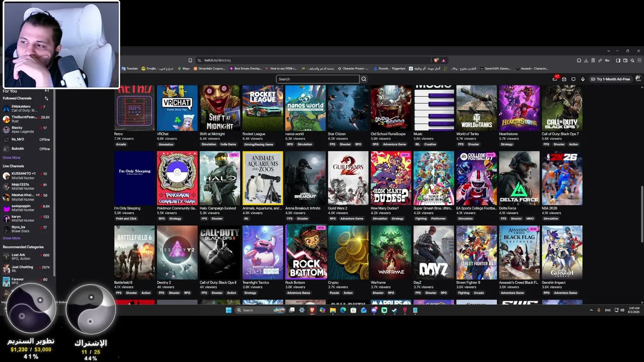The width and height of the screenshot is (644, 362).
Task: Open the How to use DISM bookmark
Action: (x=281, y=68)
